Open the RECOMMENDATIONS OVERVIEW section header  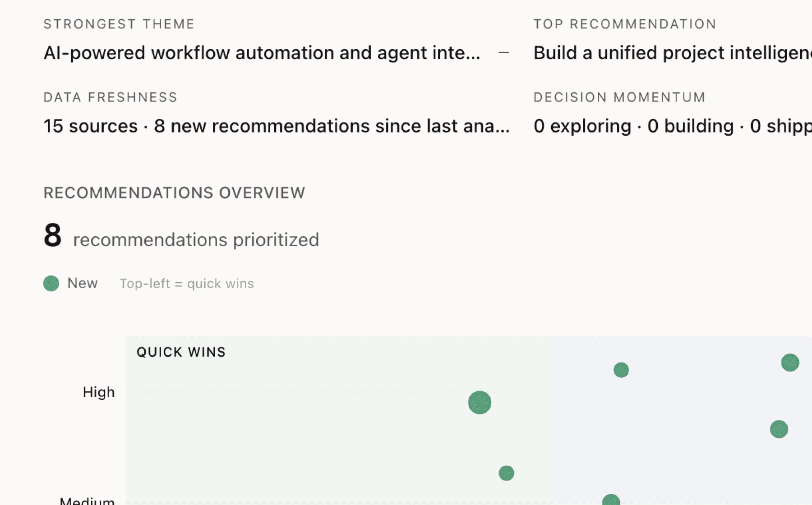click(174, 193)
